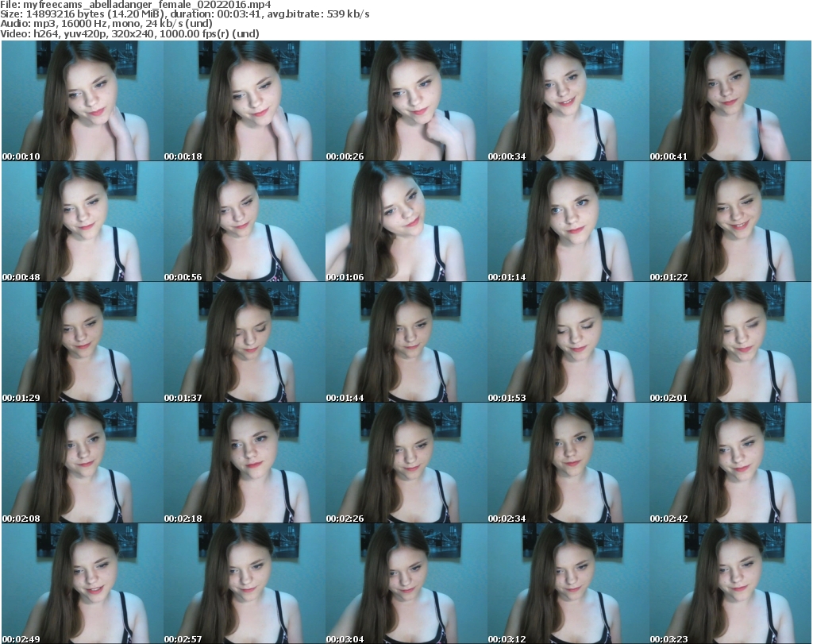Image resolution: width=813 pixels, height=644 pixels.
Task: Open the frame at timestamp 00:01:22
Action: tap(730, 222)
